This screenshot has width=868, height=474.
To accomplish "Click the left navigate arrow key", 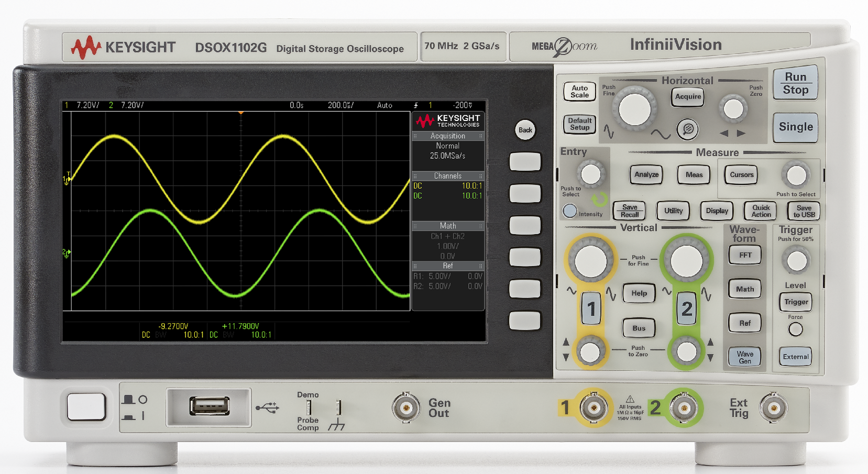I will [724, 133].
